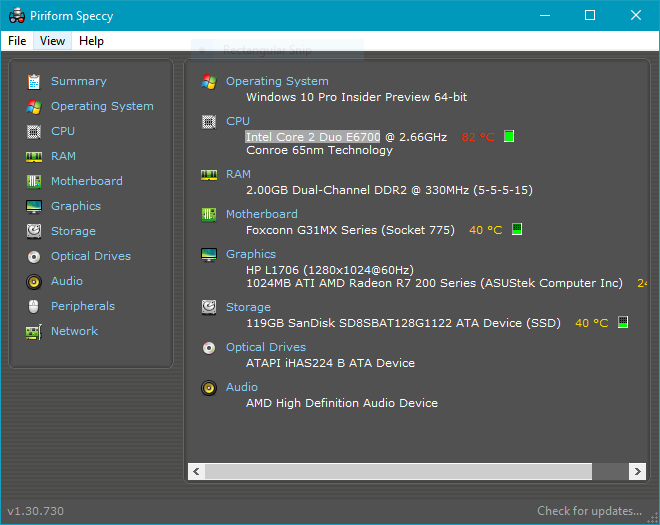Click the 82 °C CPU temperature reading
This screenshot has width=660, height=525.
pyautogui.click(x=478, y=137)
